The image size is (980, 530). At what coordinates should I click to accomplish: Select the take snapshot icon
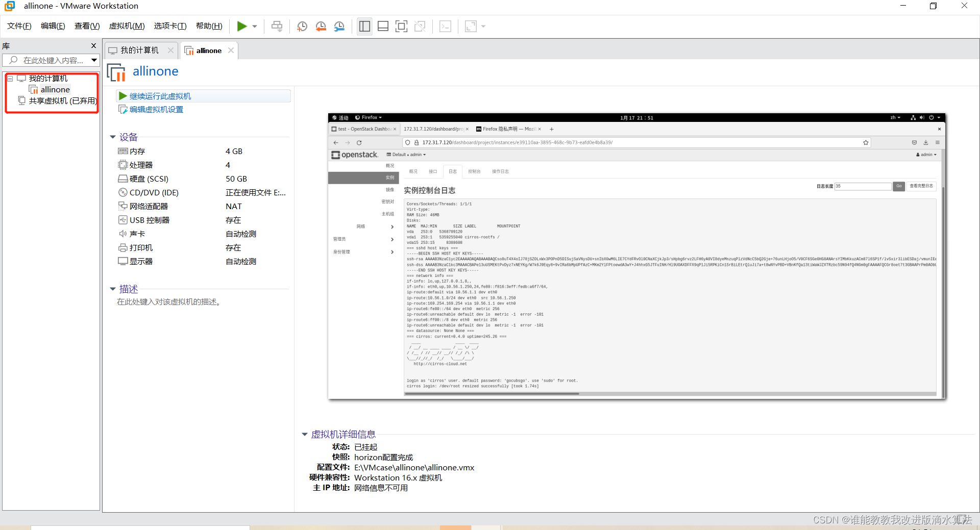click(x=302, y=26)
